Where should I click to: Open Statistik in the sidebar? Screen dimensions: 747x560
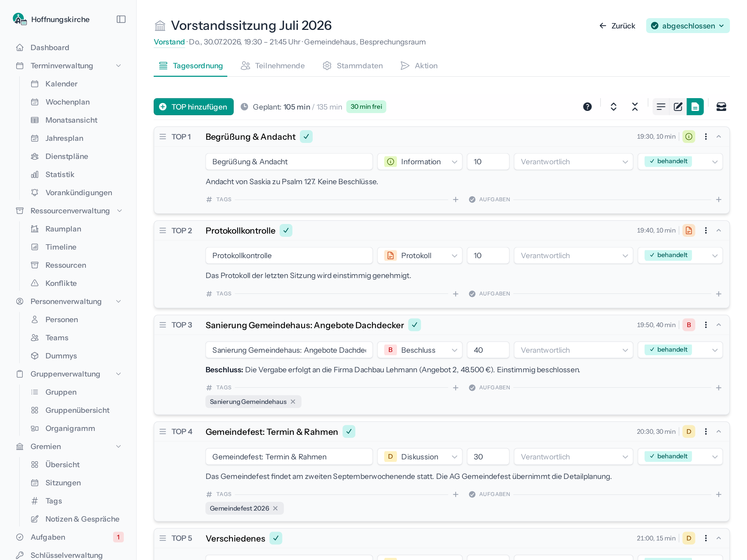point(60,175)
